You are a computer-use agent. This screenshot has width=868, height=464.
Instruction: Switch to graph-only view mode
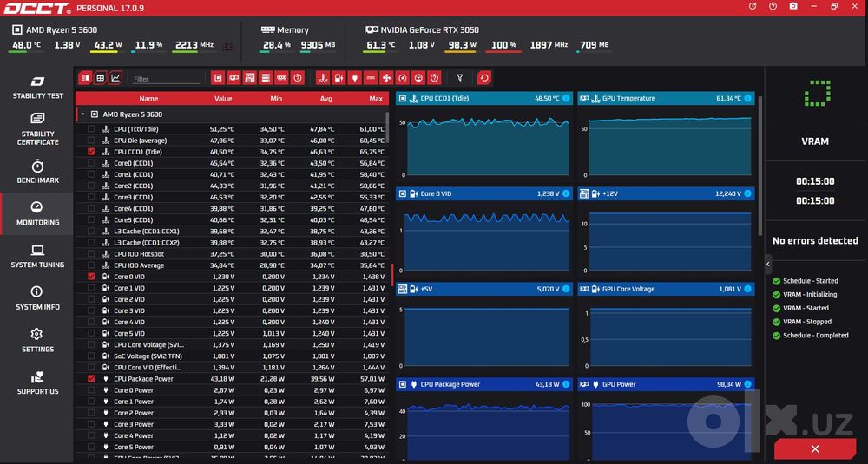point(115,78)
